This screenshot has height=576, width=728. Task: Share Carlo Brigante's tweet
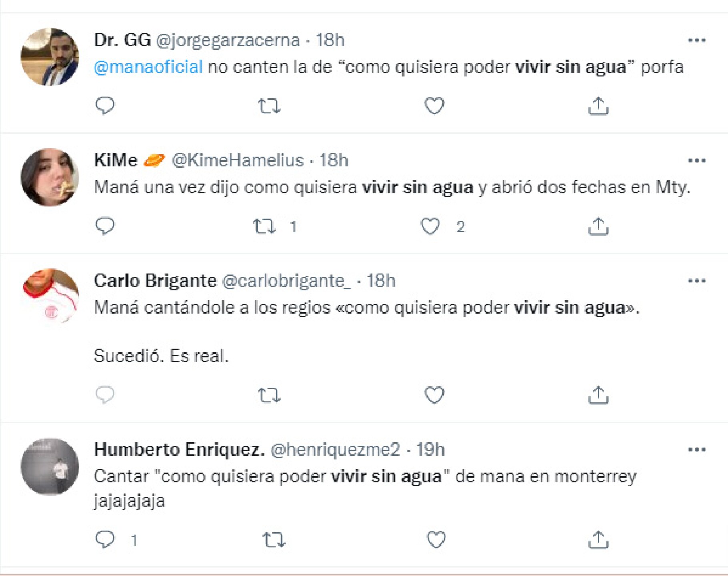[x=598, y=395]
